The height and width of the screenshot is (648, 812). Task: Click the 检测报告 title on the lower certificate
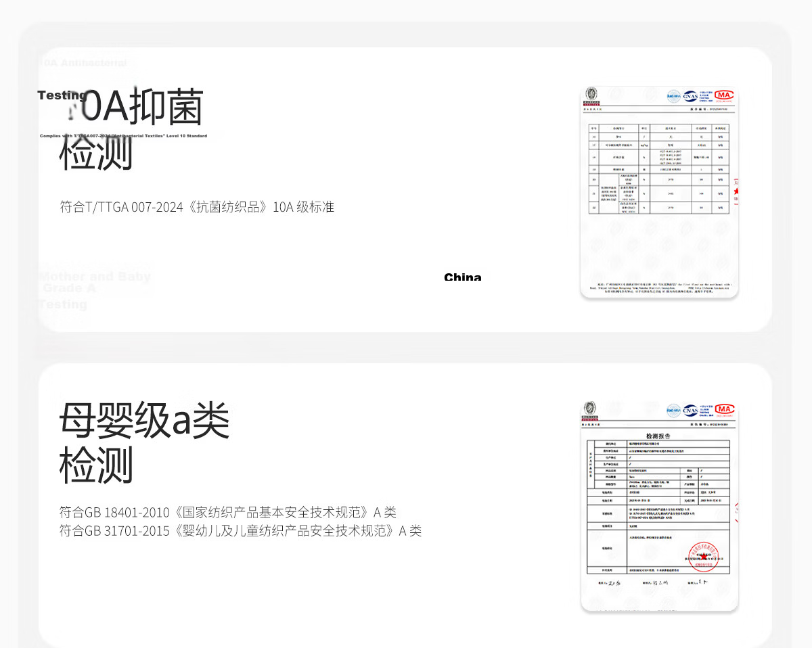(x=659, y=436)
